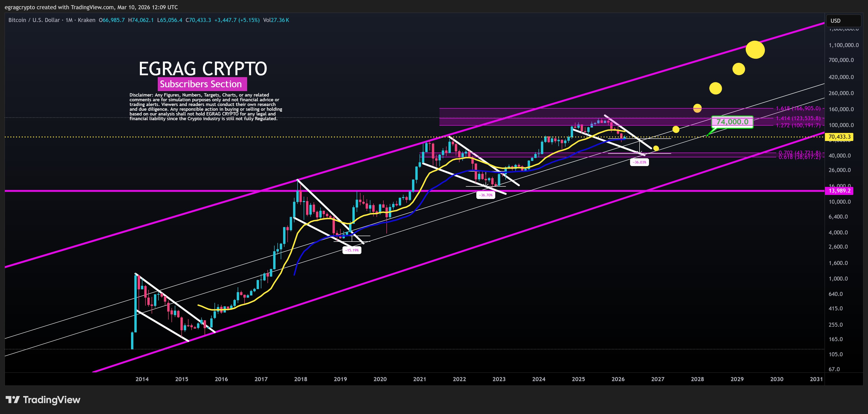Click the egragcrypto attribution link

pyautogui.click(x=20, y=7)
